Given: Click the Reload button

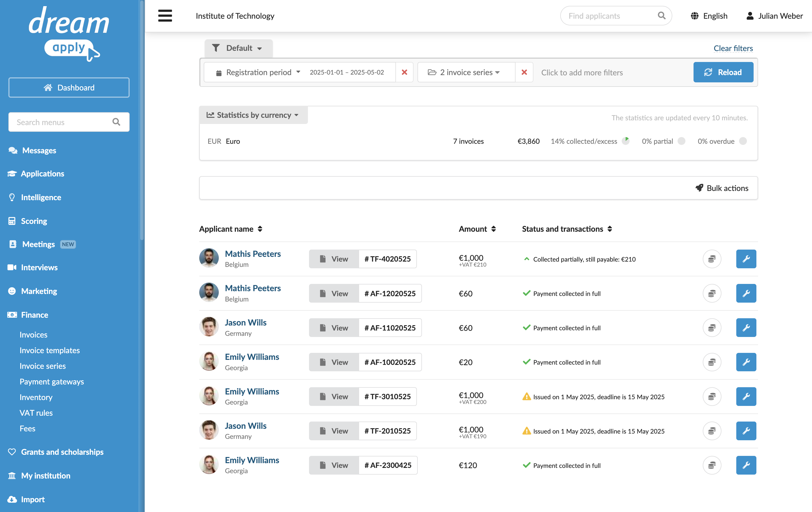Looking at the screenshot, I should [x=723, y=72].
